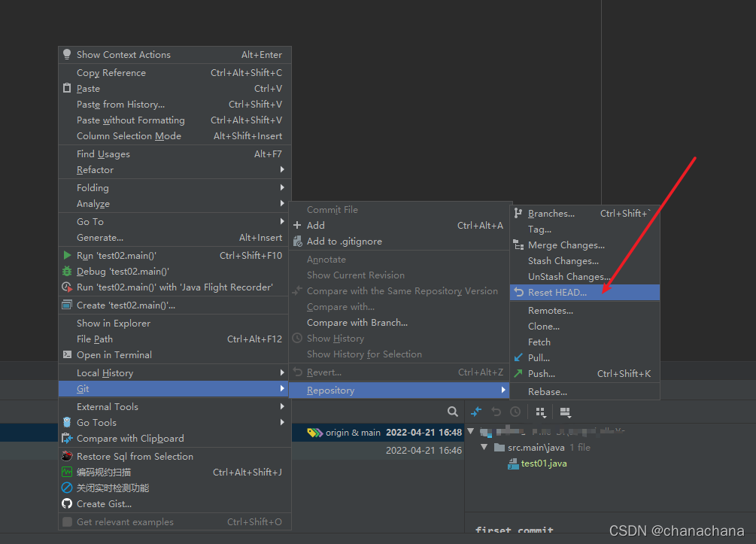
Task: Open the Repository submenu arrow
Action: click(x=503, y=390)
